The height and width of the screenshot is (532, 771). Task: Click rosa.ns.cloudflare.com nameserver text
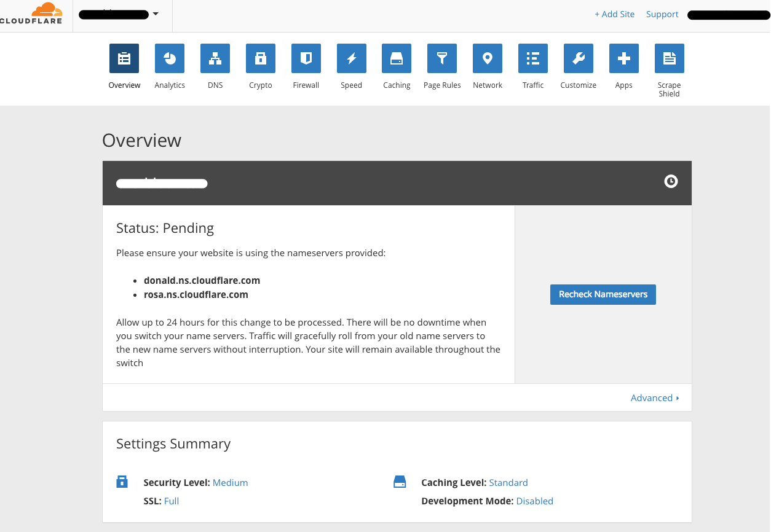tap(196, 294)
